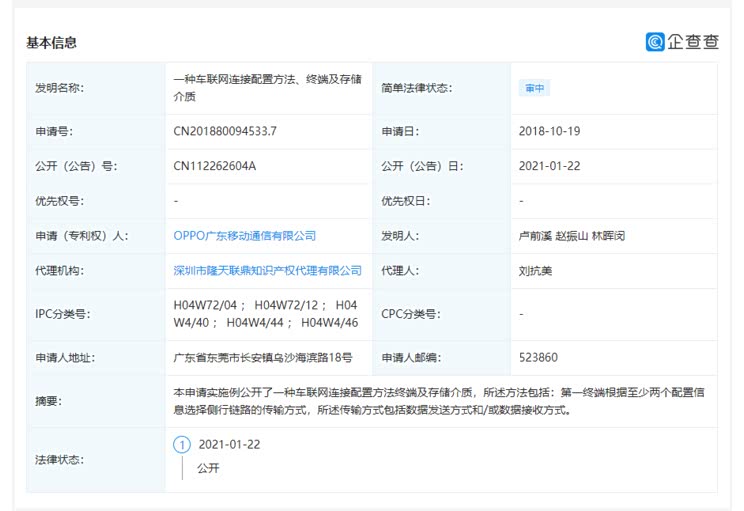Click inventor name 卢前溪

point(536,236)
